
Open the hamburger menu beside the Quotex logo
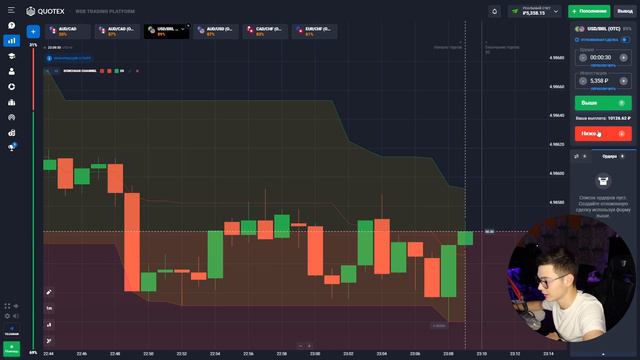click(11, 10)
